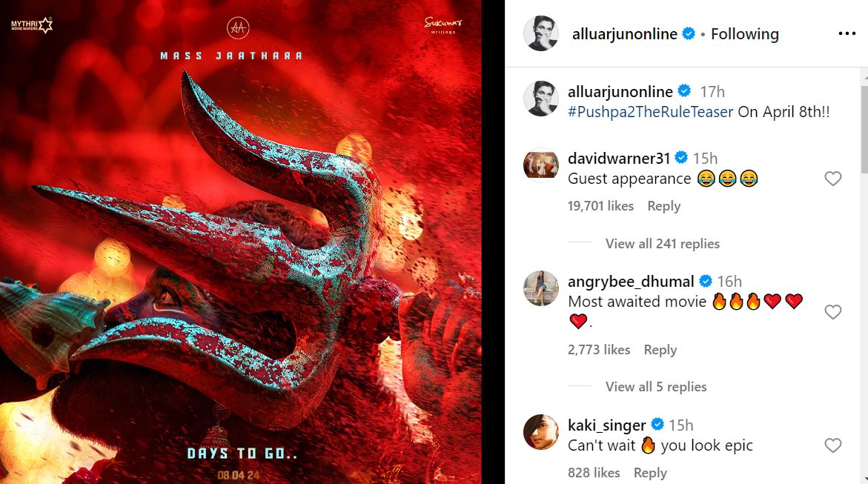Expand View all 241 replies
The width and height of the screenshot is (868, 484).
(662, 244)
